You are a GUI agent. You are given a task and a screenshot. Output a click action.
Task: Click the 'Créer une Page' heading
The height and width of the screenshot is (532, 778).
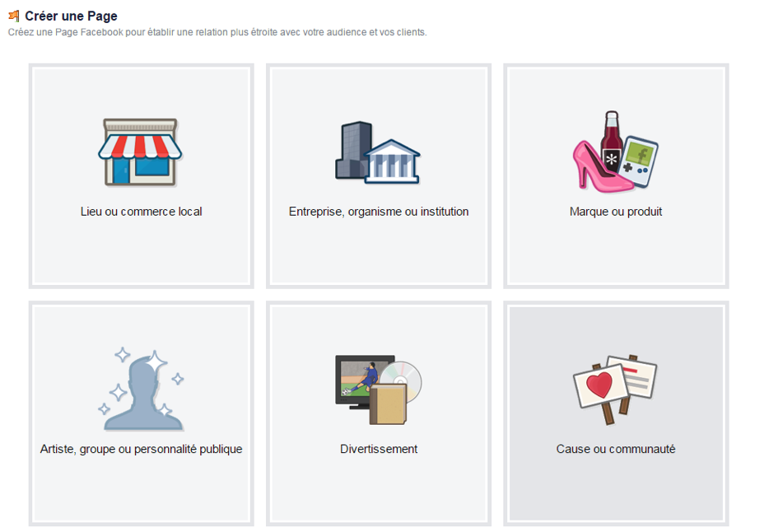(71, 16)
